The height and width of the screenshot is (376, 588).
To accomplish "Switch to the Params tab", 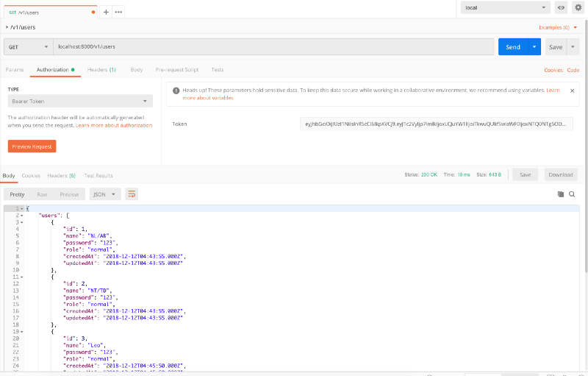I will coord(15,70).
